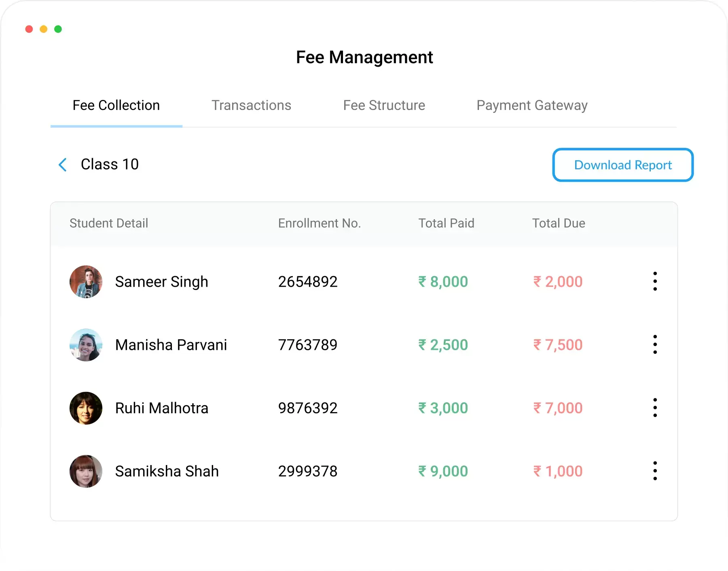This screenshot has width=728, height=571.
Task: Open the three-dot menu for Manisha Parvani
Action: pos(655,345)
